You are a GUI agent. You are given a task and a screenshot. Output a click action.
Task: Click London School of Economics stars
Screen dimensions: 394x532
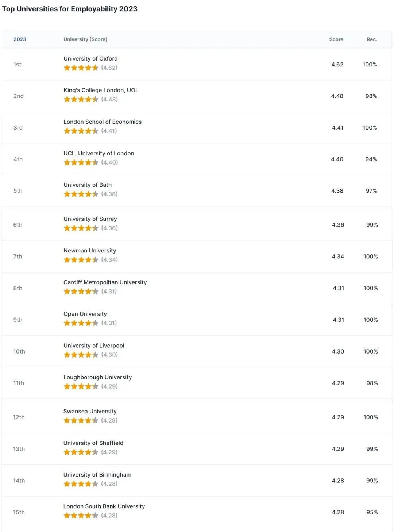coord(81,131)
